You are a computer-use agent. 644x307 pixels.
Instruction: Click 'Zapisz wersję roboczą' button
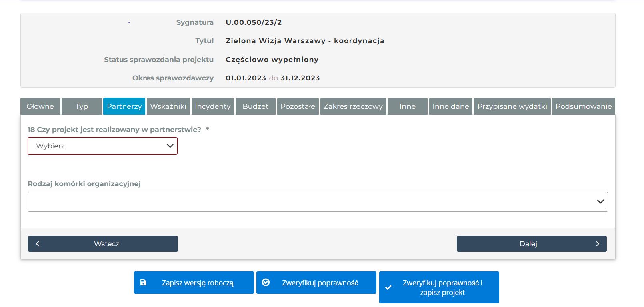(x=198, y=283)
